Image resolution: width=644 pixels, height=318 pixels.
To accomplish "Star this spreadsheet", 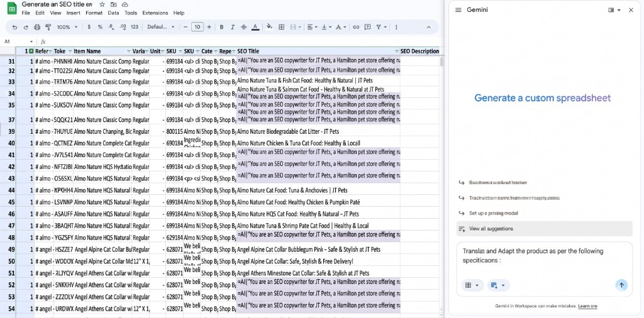I will tap(102, 4).
